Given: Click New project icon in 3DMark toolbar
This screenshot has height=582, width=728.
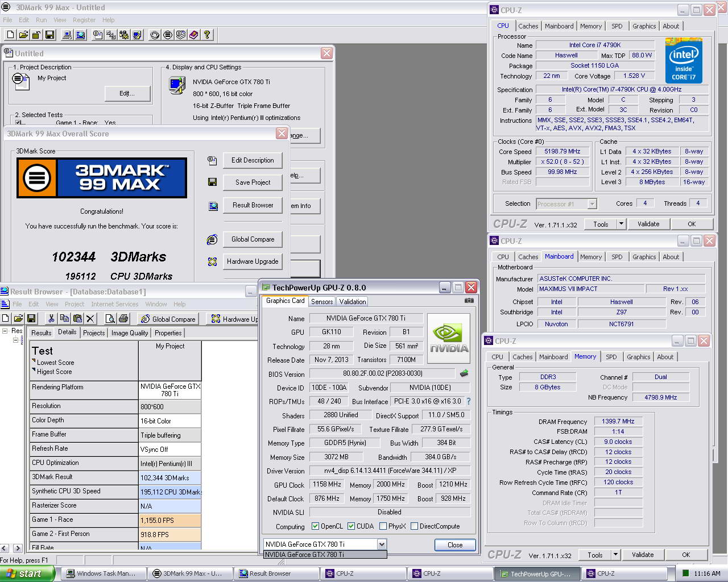Looking at the screenshot, I should pyautogui.click(x=10, y=35).
